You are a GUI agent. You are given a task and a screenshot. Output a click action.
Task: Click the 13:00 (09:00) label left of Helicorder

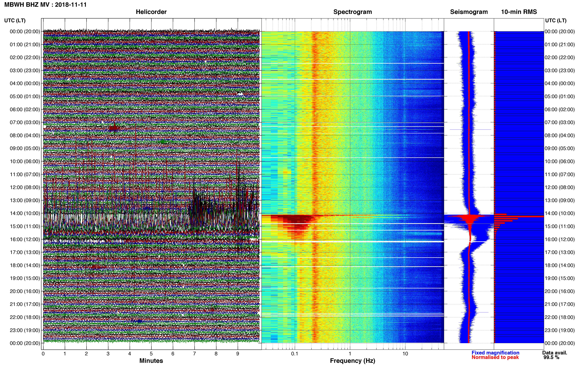coord(25,200)
